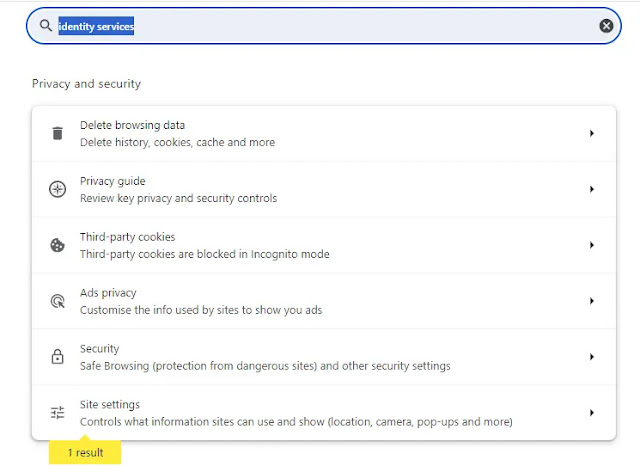Click the Site settings sliders icon
Screen dimensions: 640x466
click(x=58, y=413)
